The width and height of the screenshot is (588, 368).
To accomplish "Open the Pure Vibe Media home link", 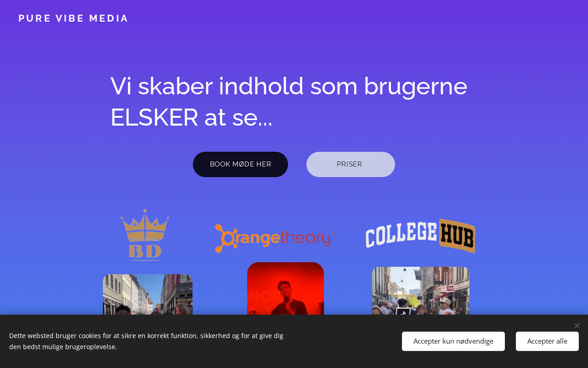I will [73, 18].
